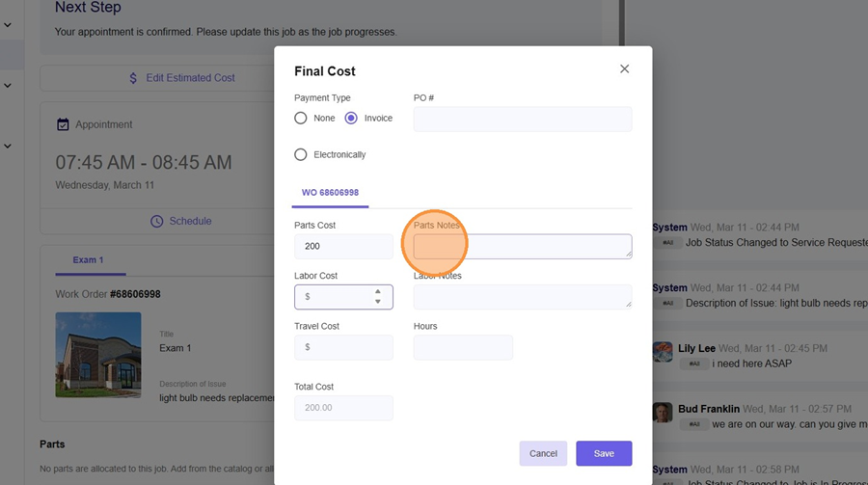Switch to the WO 68606998 tab
The height and width of the screenshot is (485, 868).
[x=330, y=193]
